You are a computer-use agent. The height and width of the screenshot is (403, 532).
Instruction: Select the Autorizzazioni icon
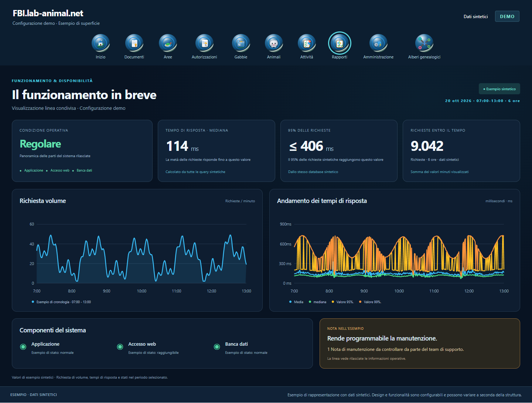pyautogui.click(x=204, y=43)
